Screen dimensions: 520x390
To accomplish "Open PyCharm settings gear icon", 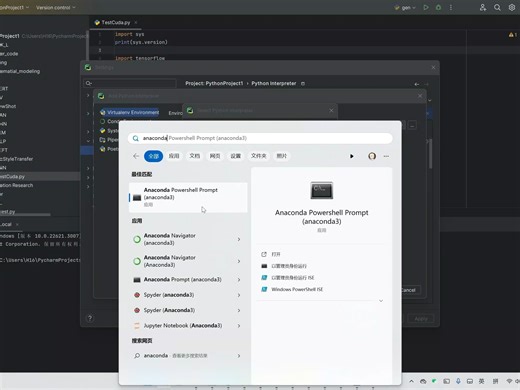I will (512, 7).
